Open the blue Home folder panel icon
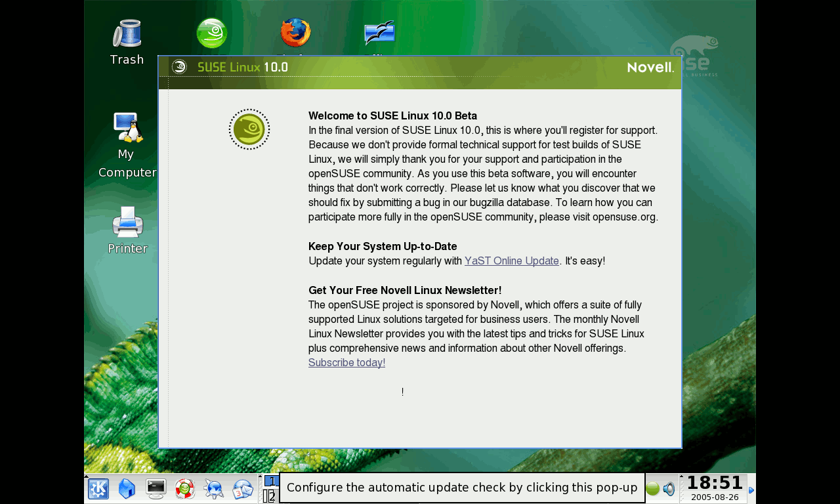The image size is (840, 504). (x=127, y=489)
